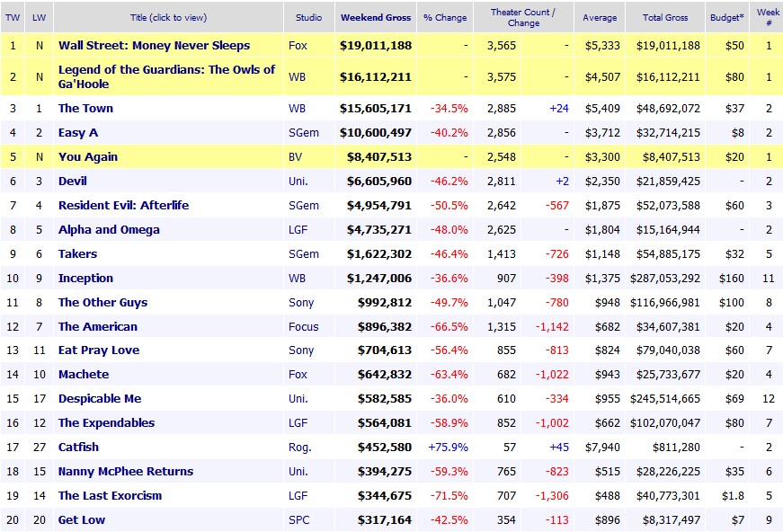Sort table by TW column header

pyautogui.click(x=13, y=17)
